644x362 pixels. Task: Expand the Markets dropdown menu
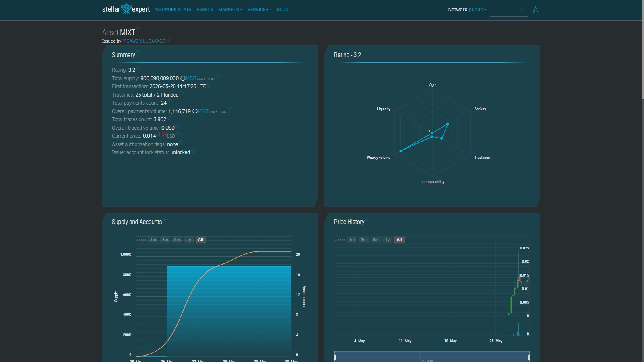click(x=230, y=10)
